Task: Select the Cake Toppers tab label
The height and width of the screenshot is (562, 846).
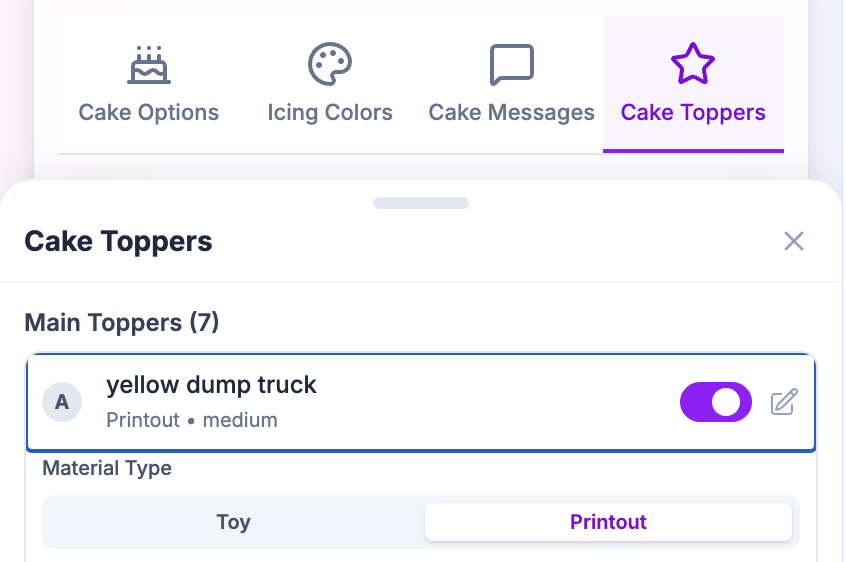Action: 693,112
